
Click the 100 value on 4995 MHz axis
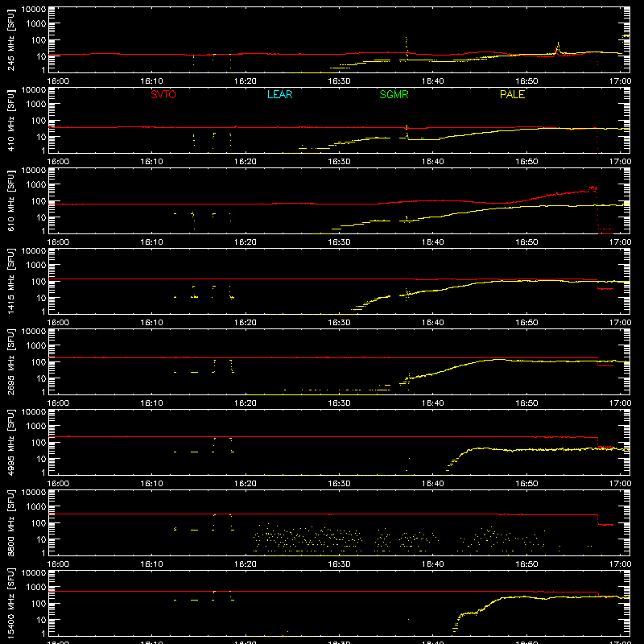pos(39,443)
